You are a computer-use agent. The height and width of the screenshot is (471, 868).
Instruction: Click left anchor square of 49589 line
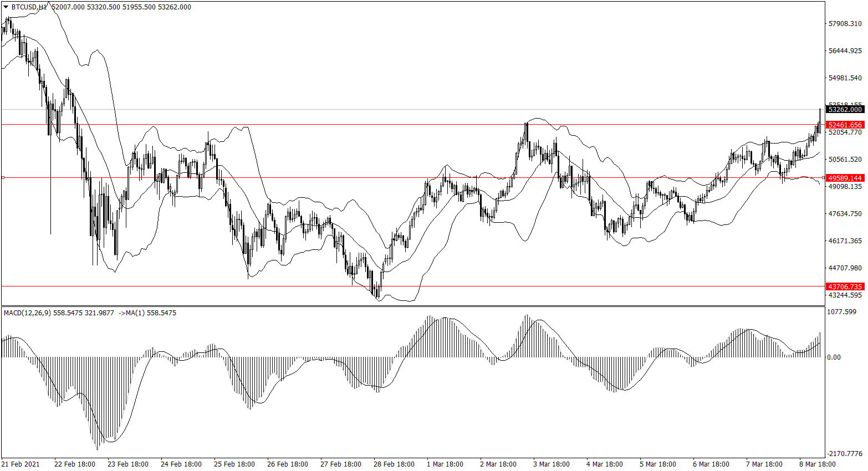(x=3, y=178)
